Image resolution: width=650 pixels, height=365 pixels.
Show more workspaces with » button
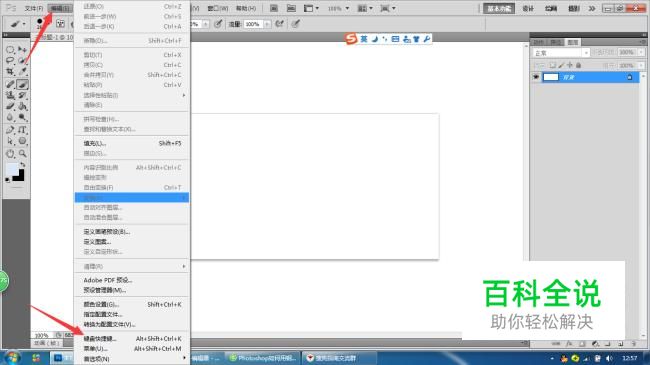coord(592,8)
